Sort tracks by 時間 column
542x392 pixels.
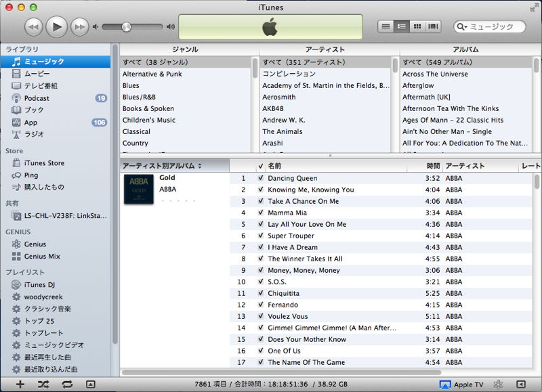pos(425,166)
